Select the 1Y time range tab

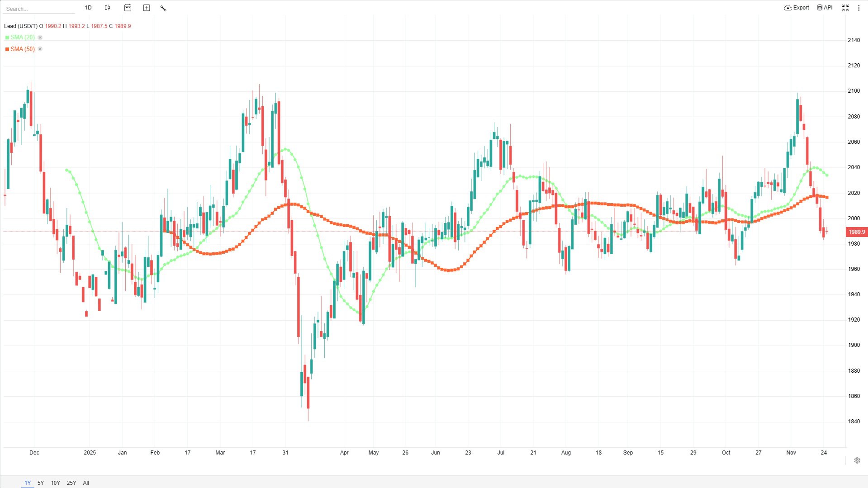coord(28,483)
